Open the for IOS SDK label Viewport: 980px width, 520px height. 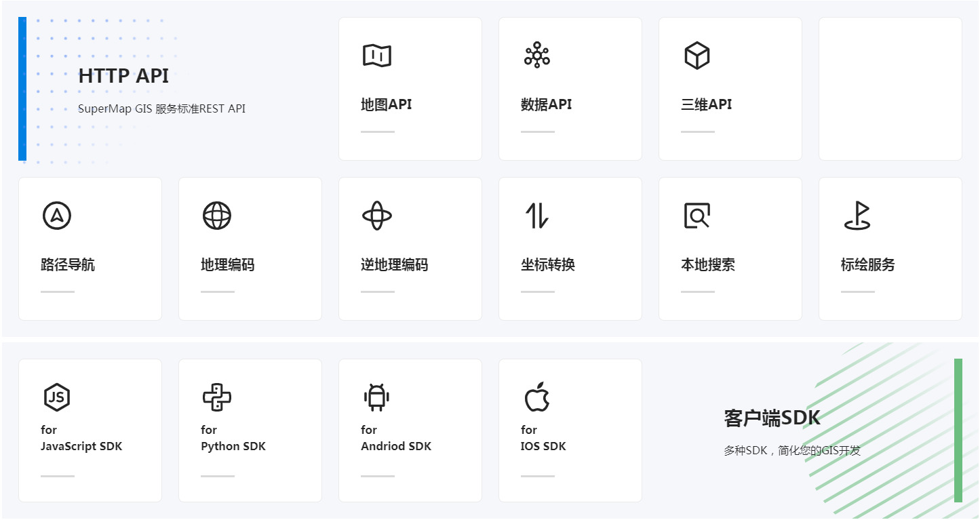[x=543, y=438]
